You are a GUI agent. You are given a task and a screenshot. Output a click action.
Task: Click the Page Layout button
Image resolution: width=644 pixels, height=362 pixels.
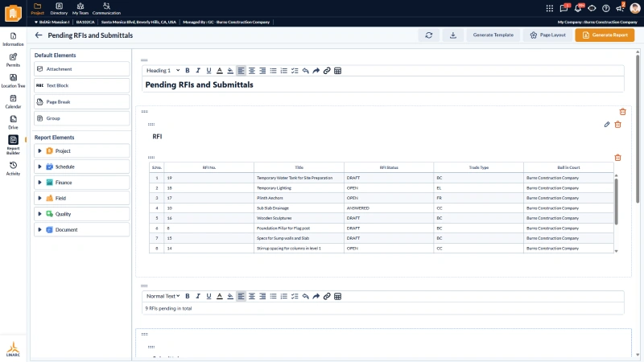point(548,35)
